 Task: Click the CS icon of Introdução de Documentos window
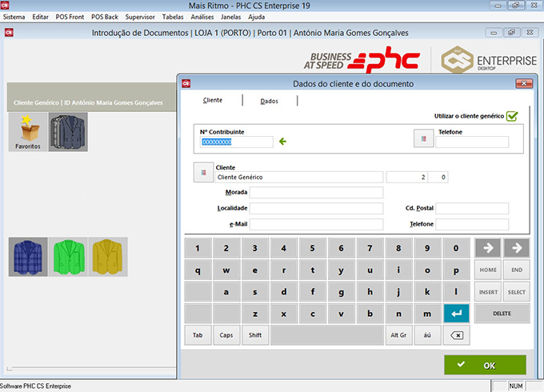pos(9,33)
